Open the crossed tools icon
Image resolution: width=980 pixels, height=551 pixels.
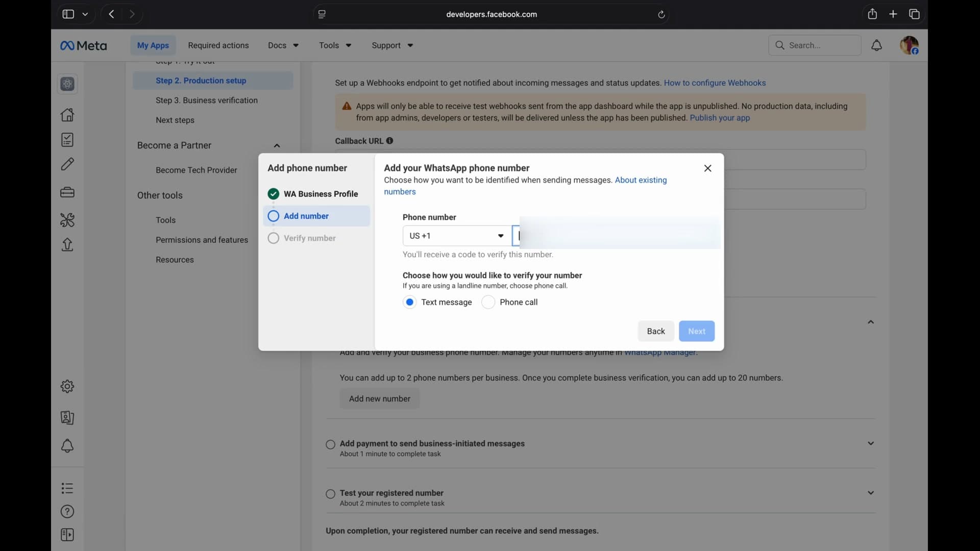[67, 220]
